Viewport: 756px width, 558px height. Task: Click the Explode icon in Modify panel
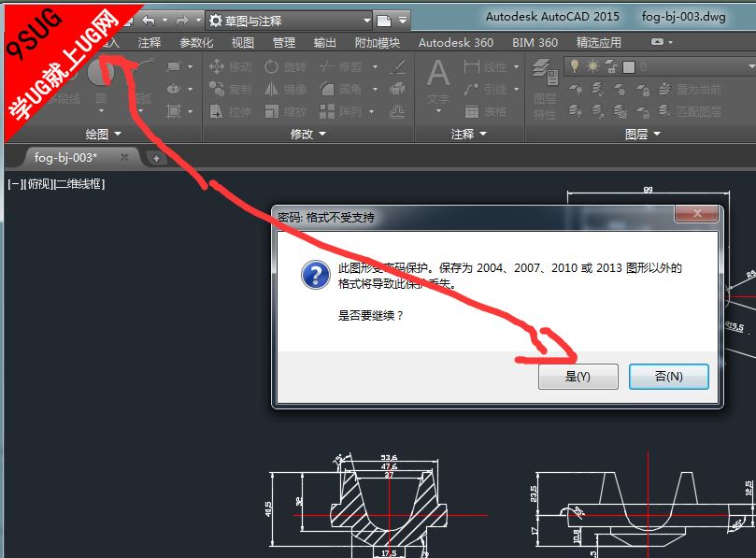(x=397, y=89)
